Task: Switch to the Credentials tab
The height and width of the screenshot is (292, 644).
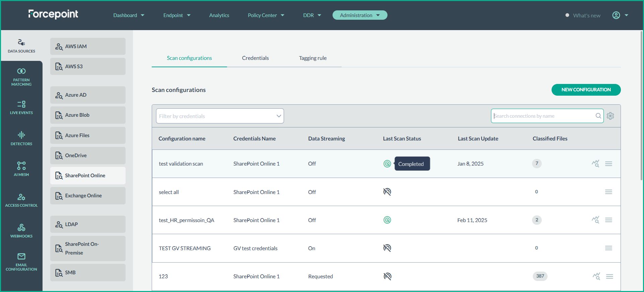Action: (x=255, y=58)
